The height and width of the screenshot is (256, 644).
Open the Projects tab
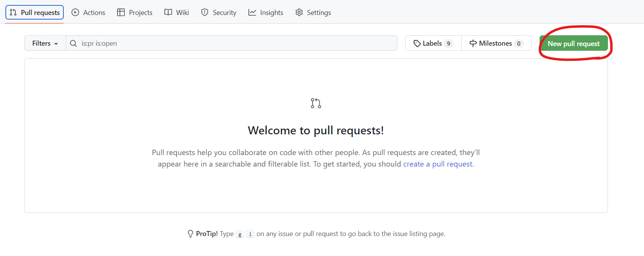click(x=135, y=12)
